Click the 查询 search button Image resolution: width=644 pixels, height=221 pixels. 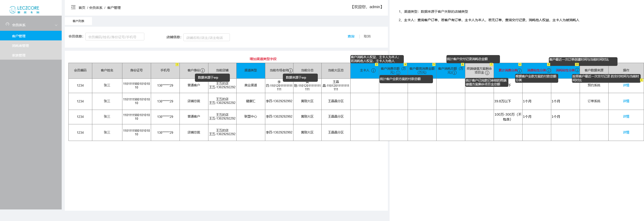pos(351,36)
